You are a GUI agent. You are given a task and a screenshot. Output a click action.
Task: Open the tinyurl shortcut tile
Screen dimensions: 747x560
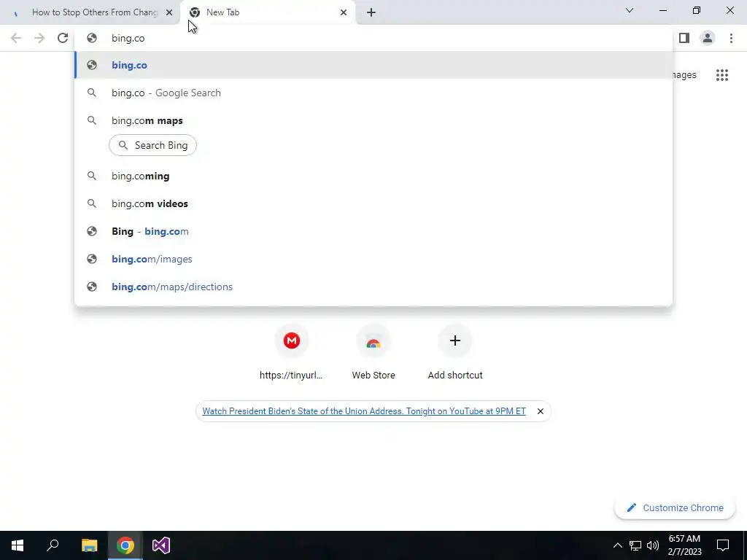[x=291, y=353]
